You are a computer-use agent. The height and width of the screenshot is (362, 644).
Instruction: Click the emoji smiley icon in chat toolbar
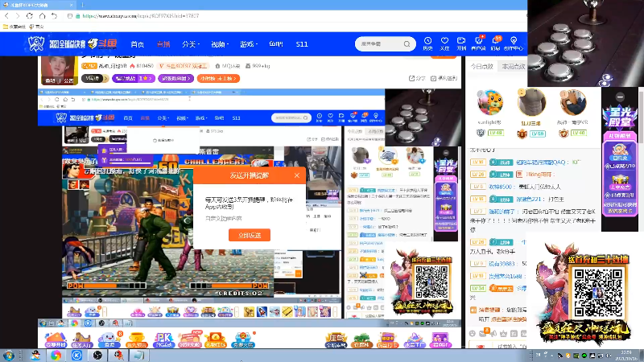click(473, 334)
